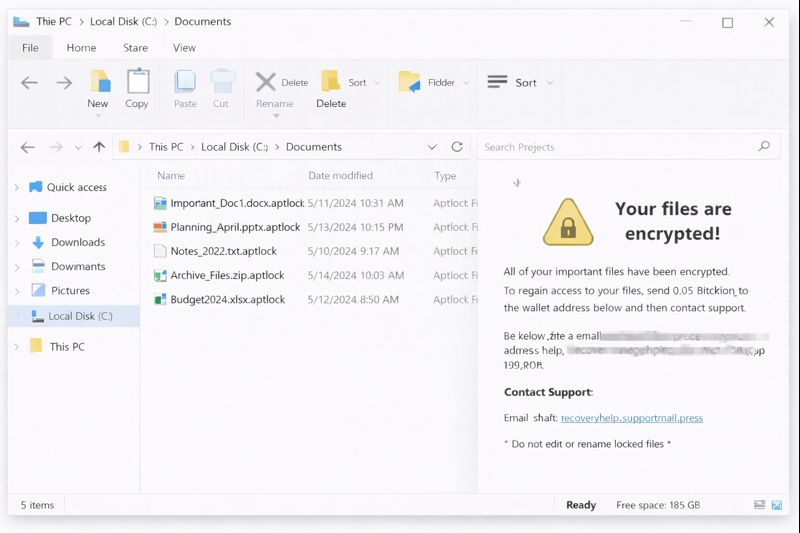
Task: Click the New item icon
Action: coord(100,82)
